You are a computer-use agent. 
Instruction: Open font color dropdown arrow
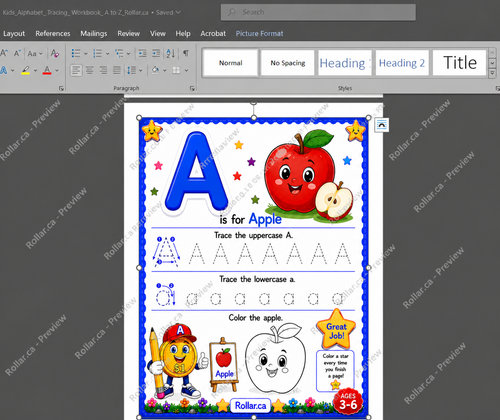(x=57, y=70)
